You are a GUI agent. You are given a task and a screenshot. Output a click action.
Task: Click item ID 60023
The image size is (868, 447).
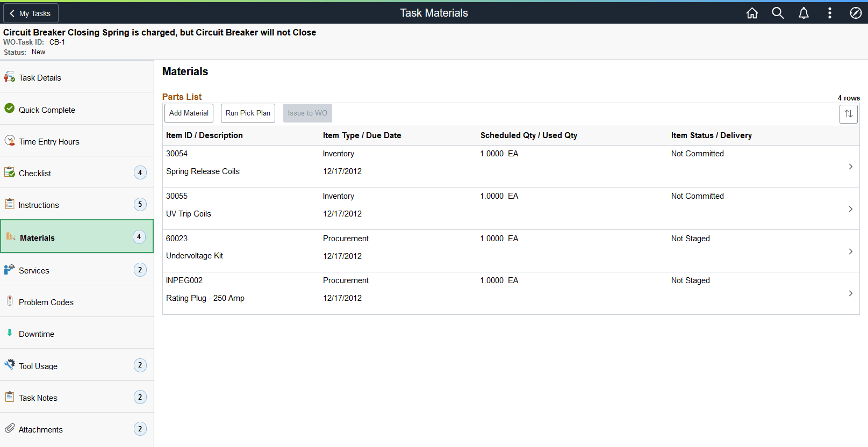tap(177, 239)
